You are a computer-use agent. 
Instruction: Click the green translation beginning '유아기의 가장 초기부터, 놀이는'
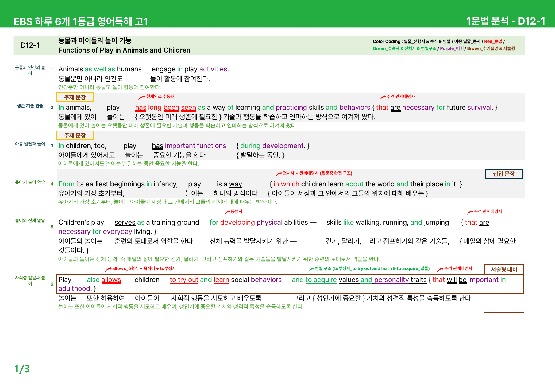168,202
